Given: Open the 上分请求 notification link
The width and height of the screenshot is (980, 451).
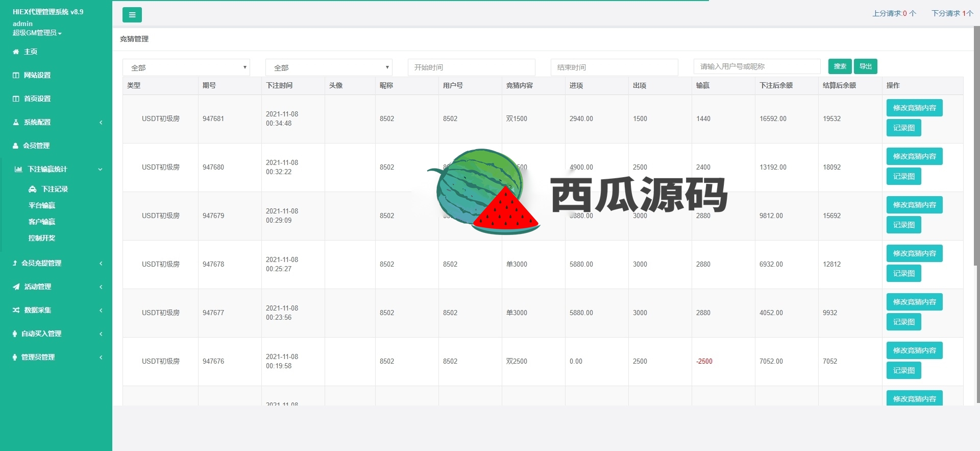Looking at the screenshot, I should pyautogui.click(x=894, y=13).
